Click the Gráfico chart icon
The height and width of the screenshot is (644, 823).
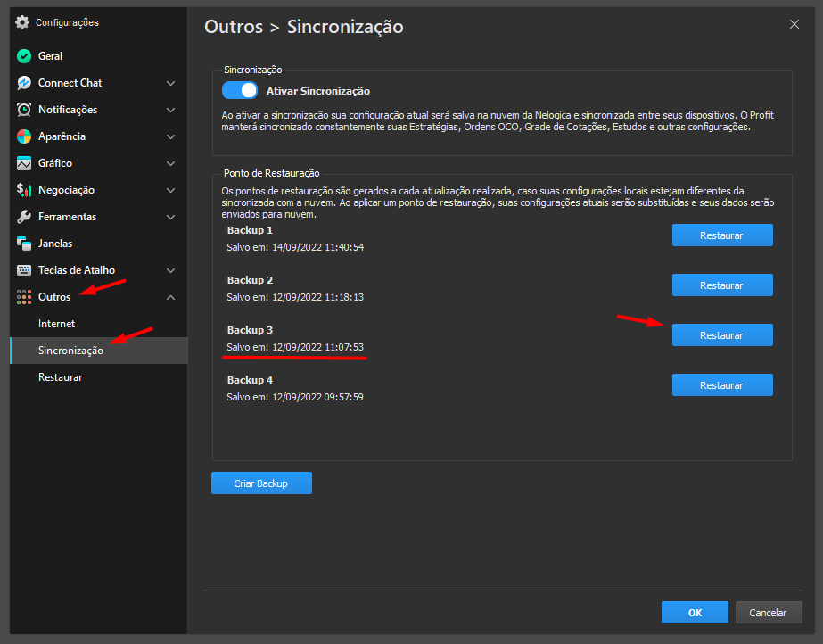(x=24, y=163)
